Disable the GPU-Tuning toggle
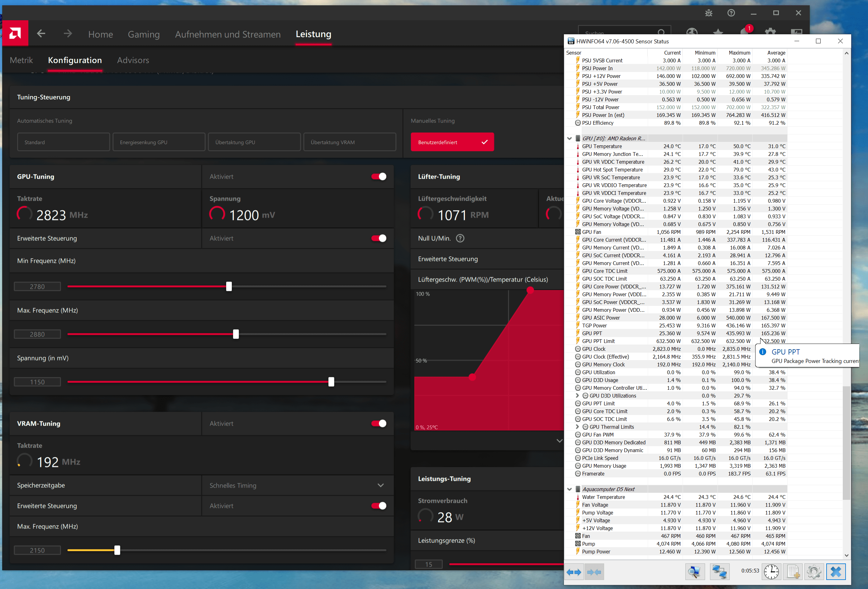The height and width of the screenshot is (589, 868). [379, 176]
